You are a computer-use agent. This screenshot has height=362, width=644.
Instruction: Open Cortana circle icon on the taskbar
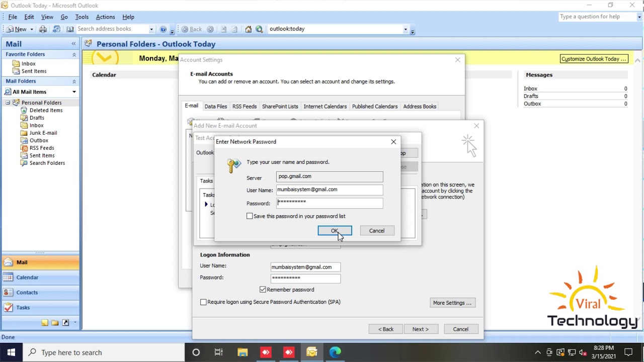196,352
